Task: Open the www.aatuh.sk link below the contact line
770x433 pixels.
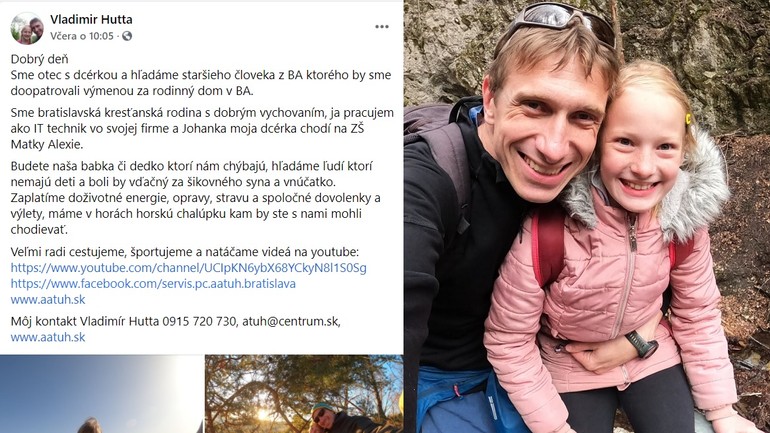Action: (48, 337)
